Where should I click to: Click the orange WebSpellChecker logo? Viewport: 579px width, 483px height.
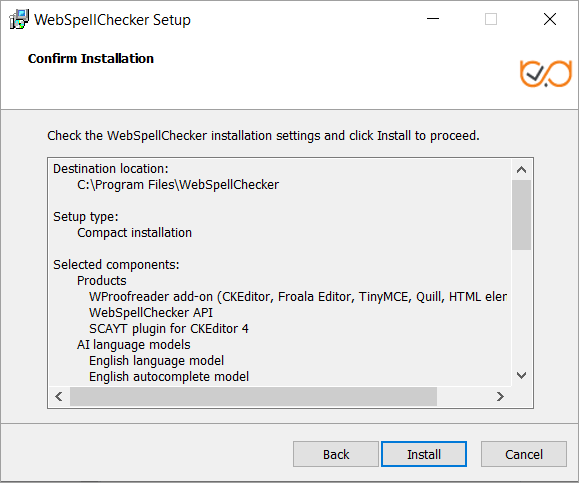[x=546, y=73]
